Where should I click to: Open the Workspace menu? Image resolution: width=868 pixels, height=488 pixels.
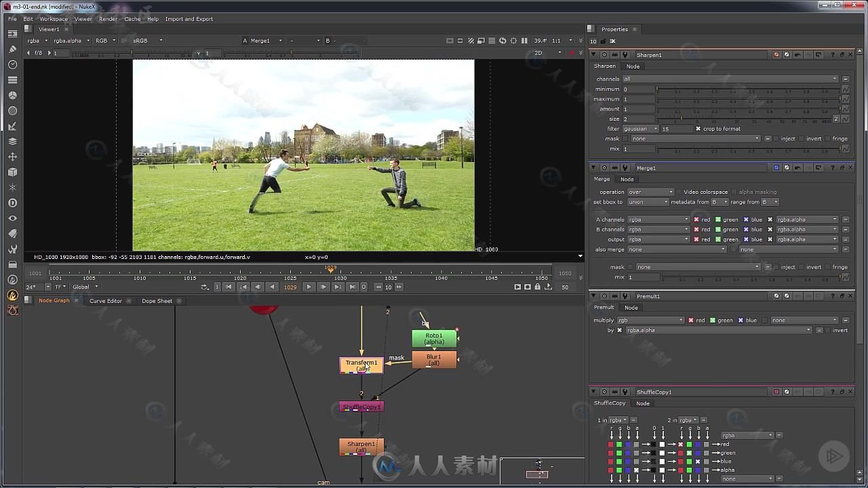[53, 19]
